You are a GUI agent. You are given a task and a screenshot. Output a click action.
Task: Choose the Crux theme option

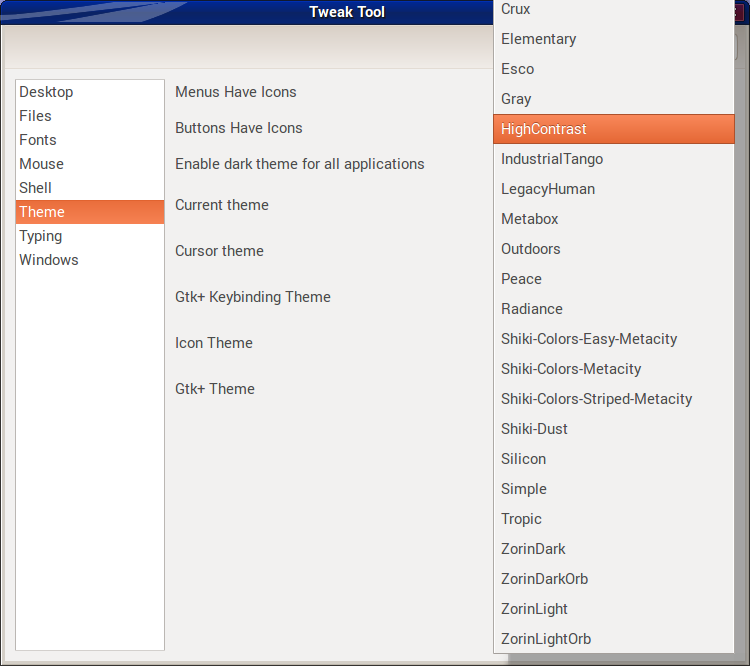[516, 9]
